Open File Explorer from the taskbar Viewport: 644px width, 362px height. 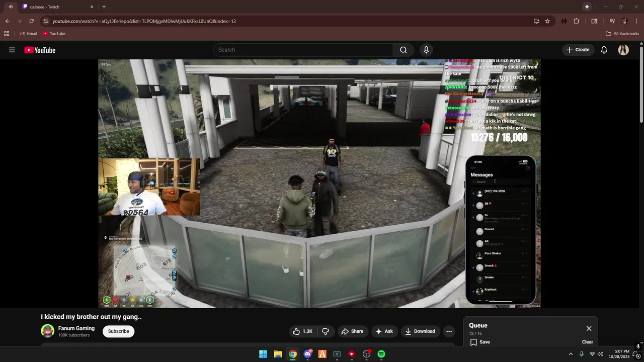coord(278,354)
